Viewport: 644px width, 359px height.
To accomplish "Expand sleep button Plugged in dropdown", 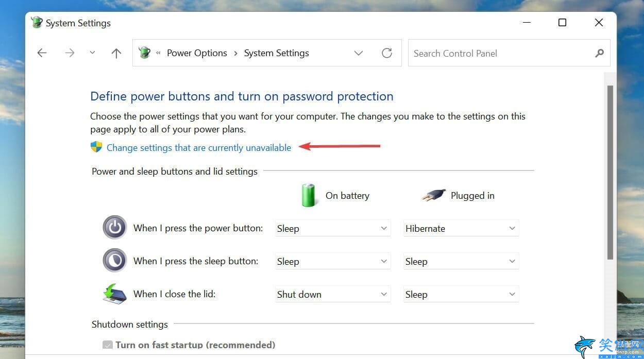I will [461, 261].
